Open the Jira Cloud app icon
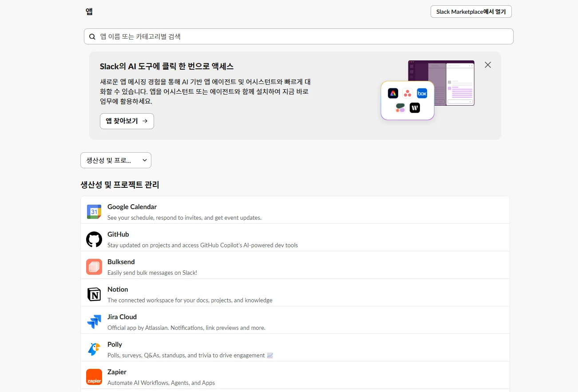The image size is (578, 392). point(94,322)
